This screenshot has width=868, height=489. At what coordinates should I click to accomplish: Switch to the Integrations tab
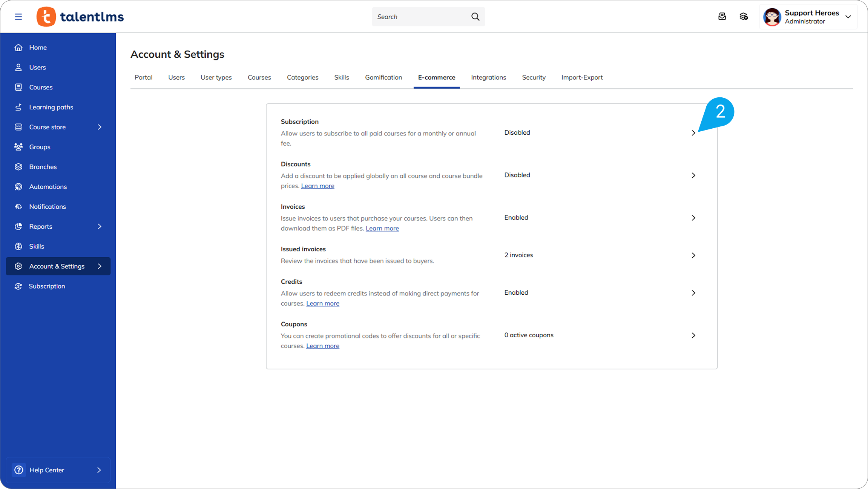click(488, 77)
